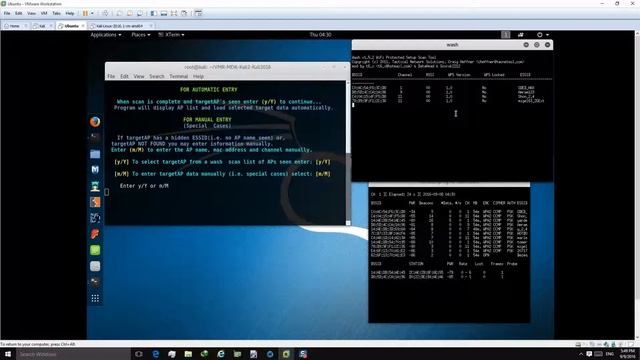Viewport: 640px width, 360px height.
Task: Open VMware VM menu
Action: [44, 13]
